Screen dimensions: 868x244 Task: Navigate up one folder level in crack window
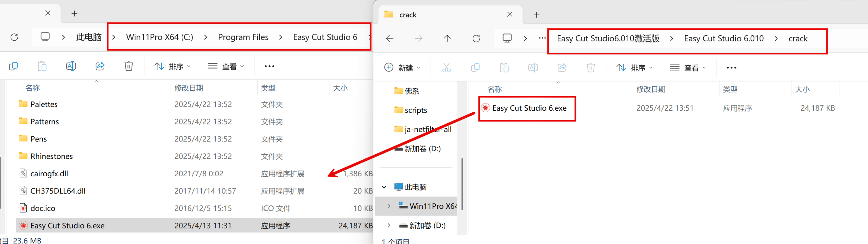tap(447, 39)
